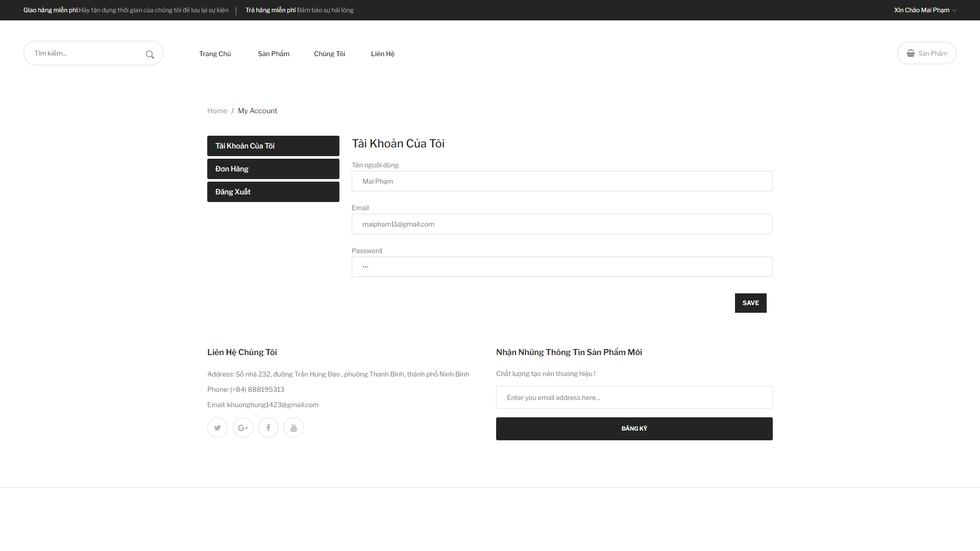The image size is (980, 551).
Task: Open the Twitter social icon
Action: tap(217, 428)
